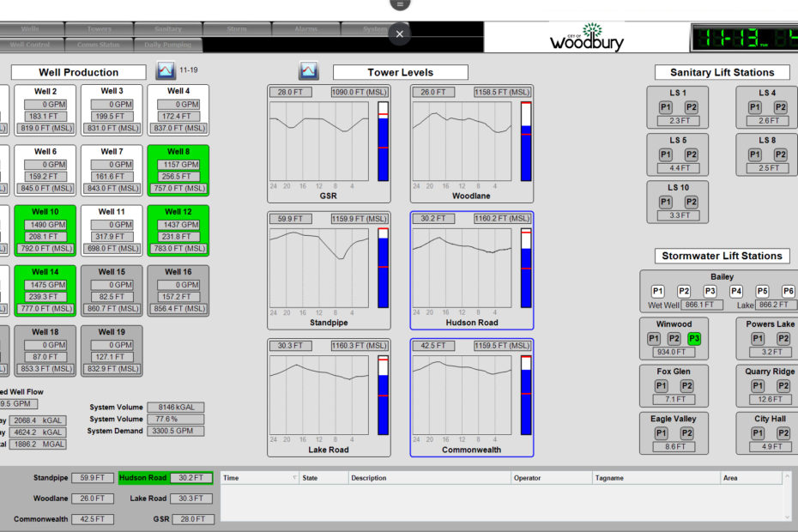The width and height of the screenshot is (798, 532).
Task: Click Well 8 1157 GPM flow value
Action: pyautogui.click(x=178, y=165)
